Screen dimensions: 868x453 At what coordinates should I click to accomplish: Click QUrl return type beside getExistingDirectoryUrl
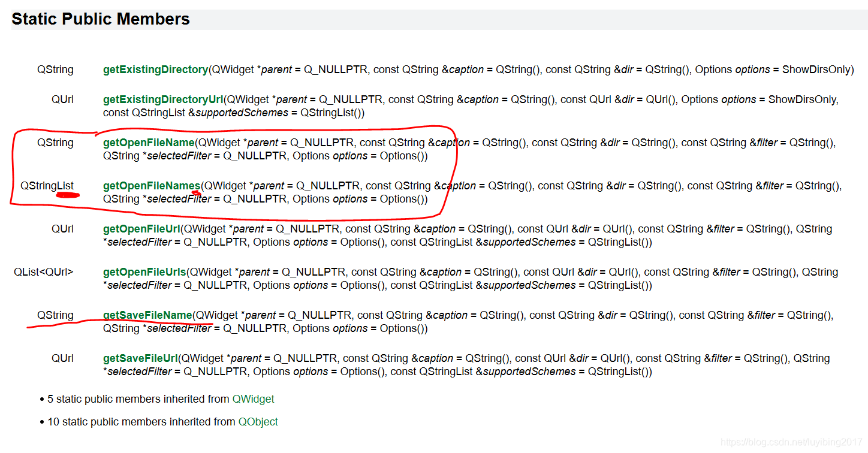62,99
